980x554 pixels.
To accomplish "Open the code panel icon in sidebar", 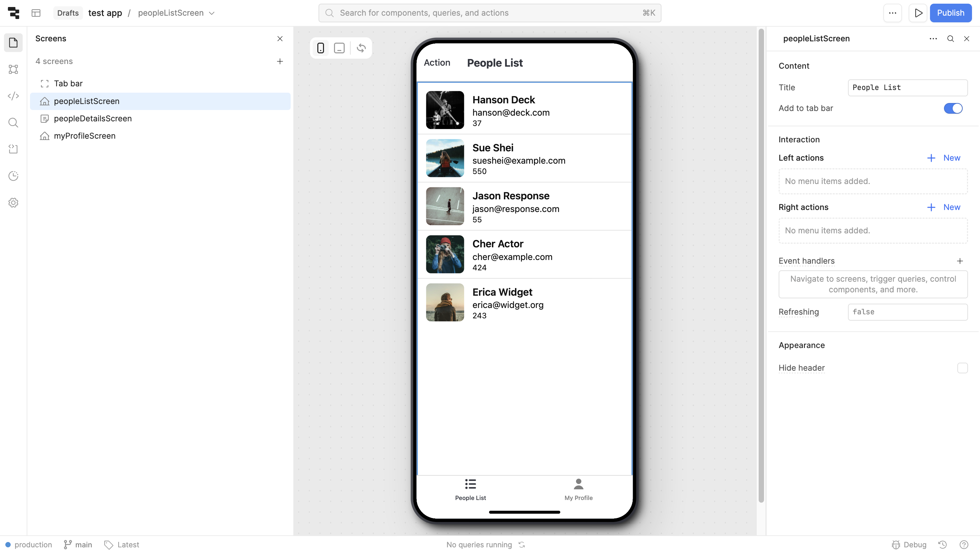I will point(13,96).
